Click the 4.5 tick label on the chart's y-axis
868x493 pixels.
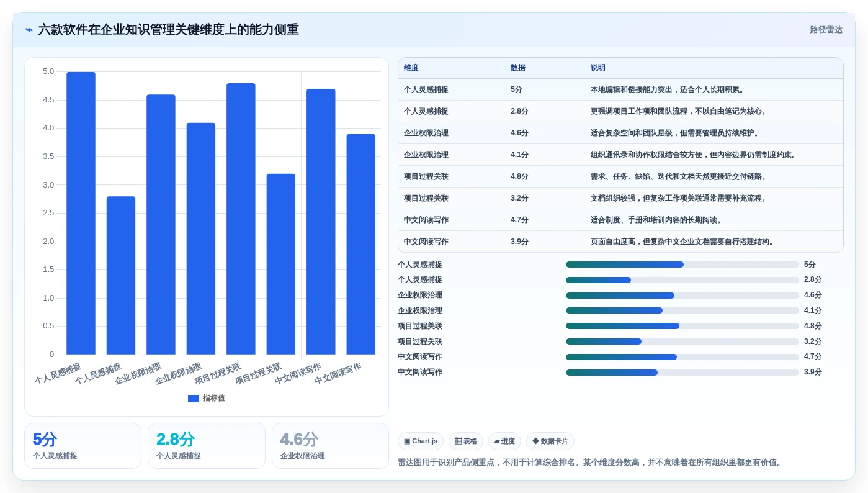click(48, 100)
